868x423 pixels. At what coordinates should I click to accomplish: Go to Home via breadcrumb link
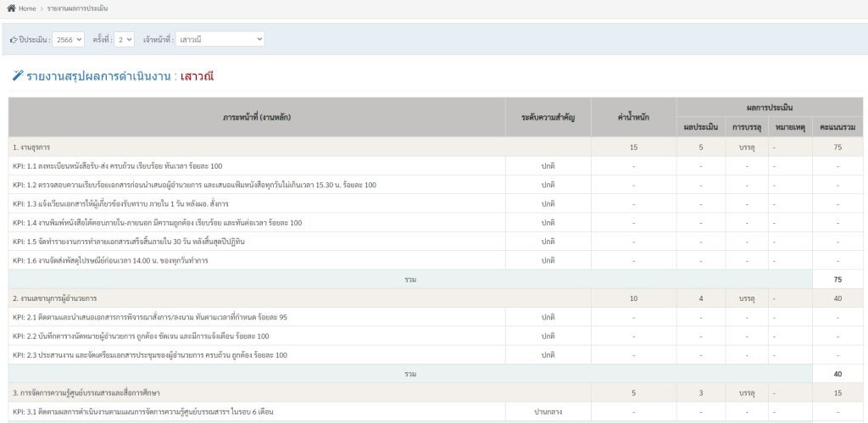[x=27, y=8]
